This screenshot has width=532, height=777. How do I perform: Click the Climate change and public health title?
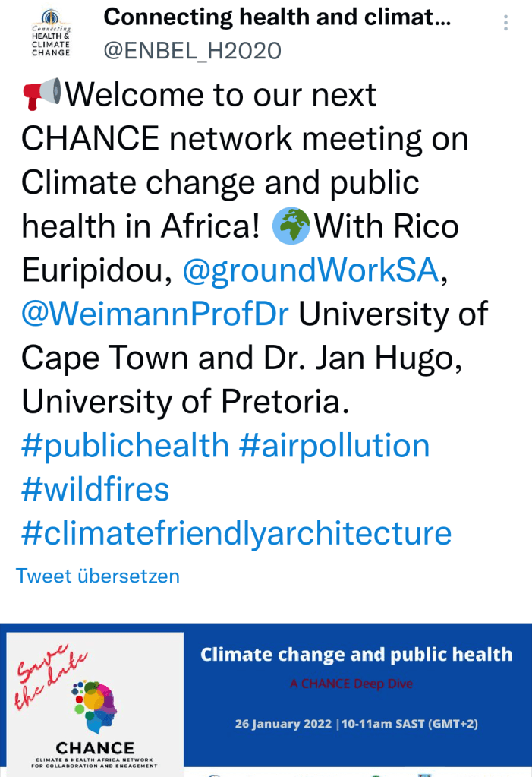tap(356, 655)
